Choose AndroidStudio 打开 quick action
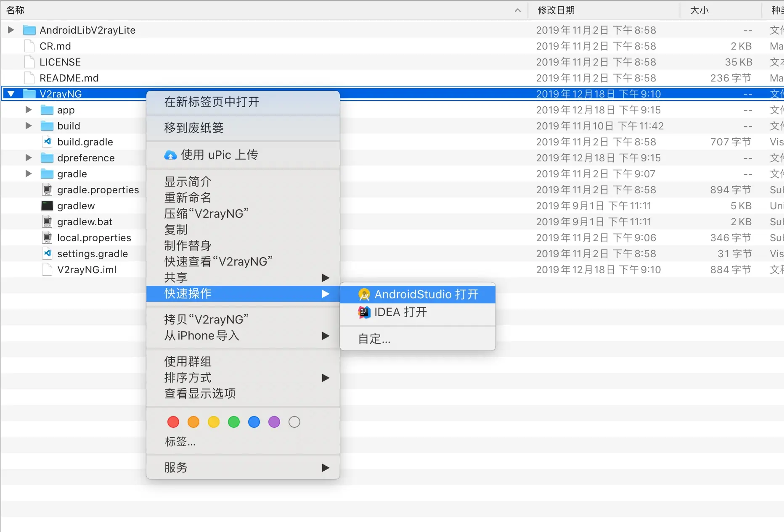This screenshot has width=784, height=532. coord(418,294)
